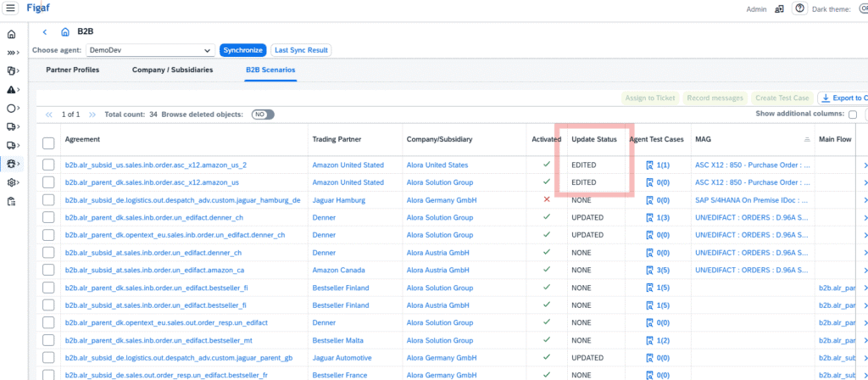868x380 pixels.
Task: Open the upper truck sidebar icon
Action: tap(13, 127)
